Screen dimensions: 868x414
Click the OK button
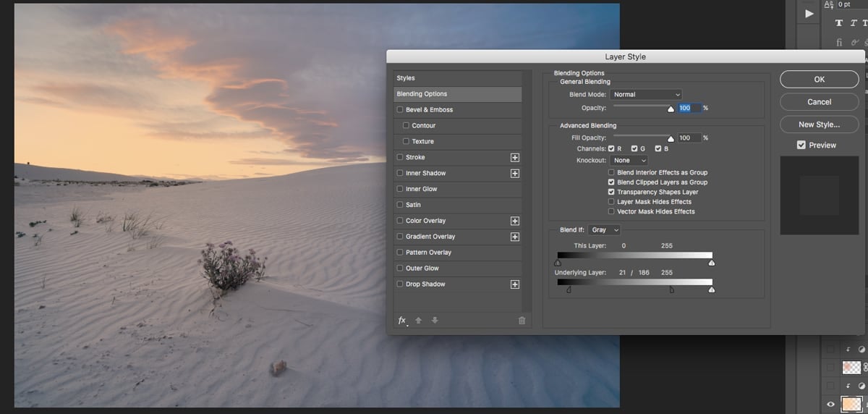(819, 80)
